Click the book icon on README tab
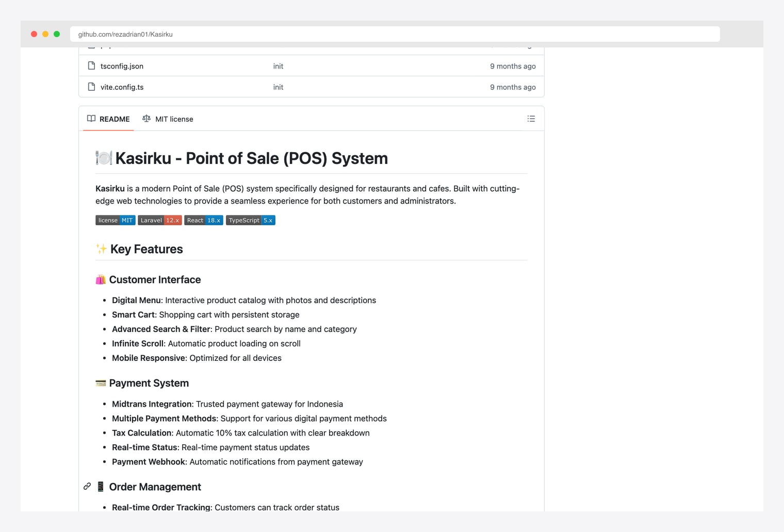The image size is (784, 532). [91, 119]
